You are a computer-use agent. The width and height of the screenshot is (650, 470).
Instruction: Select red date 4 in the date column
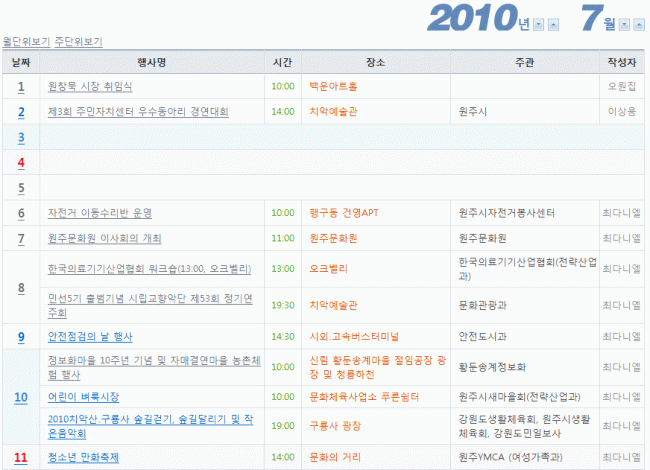click(20, 161)
